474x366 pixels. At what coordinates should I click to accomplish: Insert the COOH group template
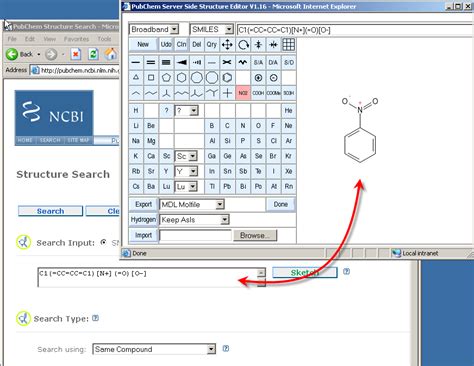258,93
